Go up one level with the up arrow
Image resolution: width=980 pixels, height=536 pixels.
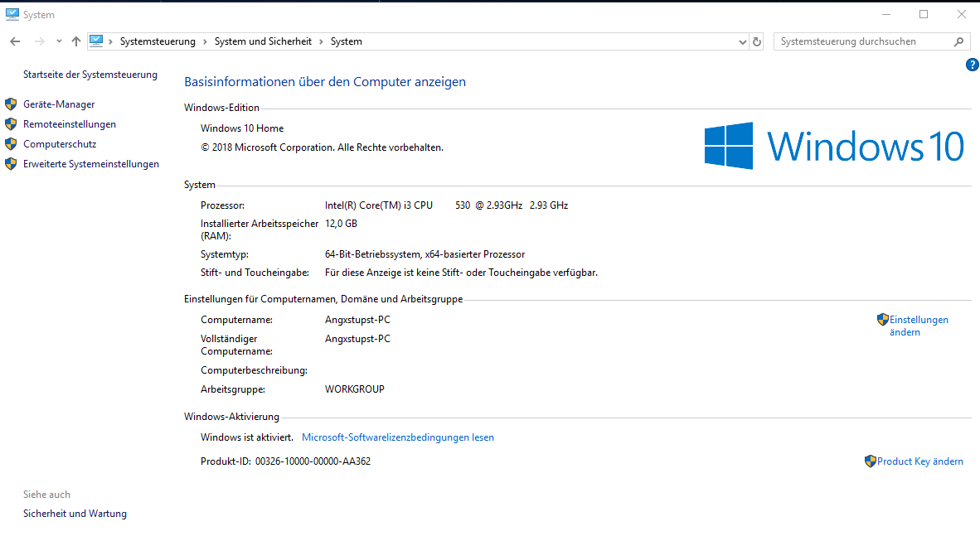click(x=76, y=41)
